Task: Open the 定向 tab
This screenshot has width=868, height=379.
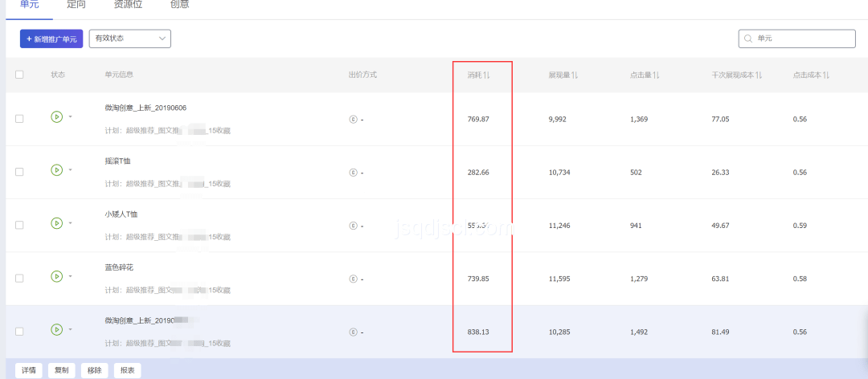Action: click(x=76, y=5)
